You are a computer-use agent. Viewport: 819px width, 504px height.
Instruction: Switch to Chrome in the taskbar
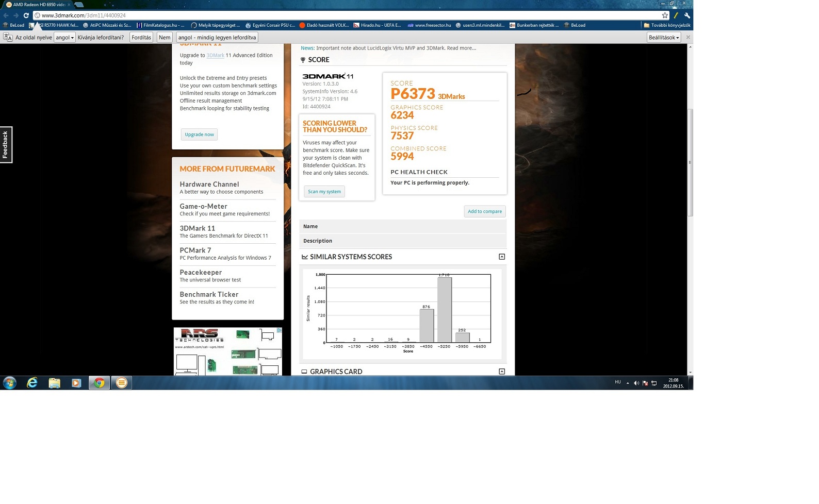pos(99,383)
